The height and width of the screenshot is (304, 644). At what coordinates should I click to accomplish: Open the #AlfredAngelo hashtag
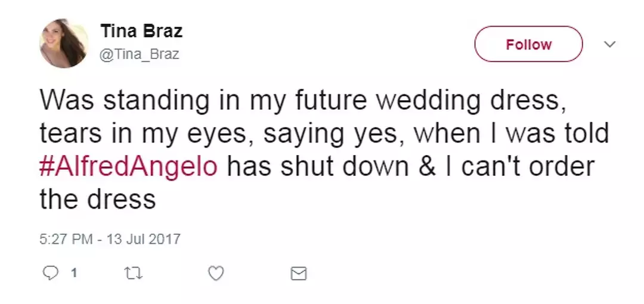(x=129, y=166)
